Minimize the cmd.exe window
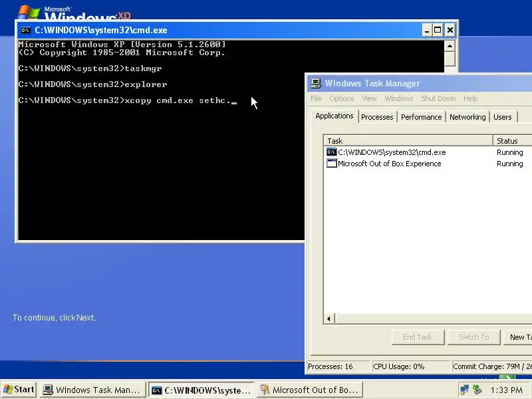 coord(427,30)
